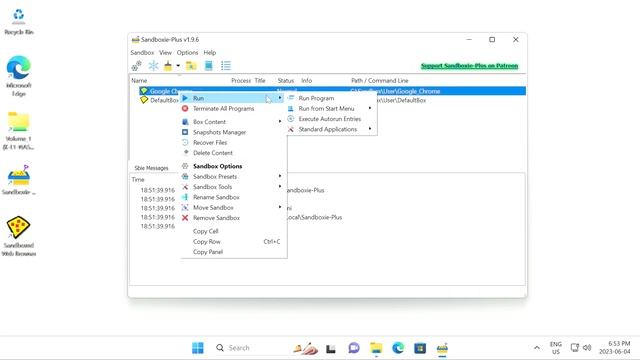
Task: Click Support Sandboxie-Plus on Patreon link
Action: 469,66
